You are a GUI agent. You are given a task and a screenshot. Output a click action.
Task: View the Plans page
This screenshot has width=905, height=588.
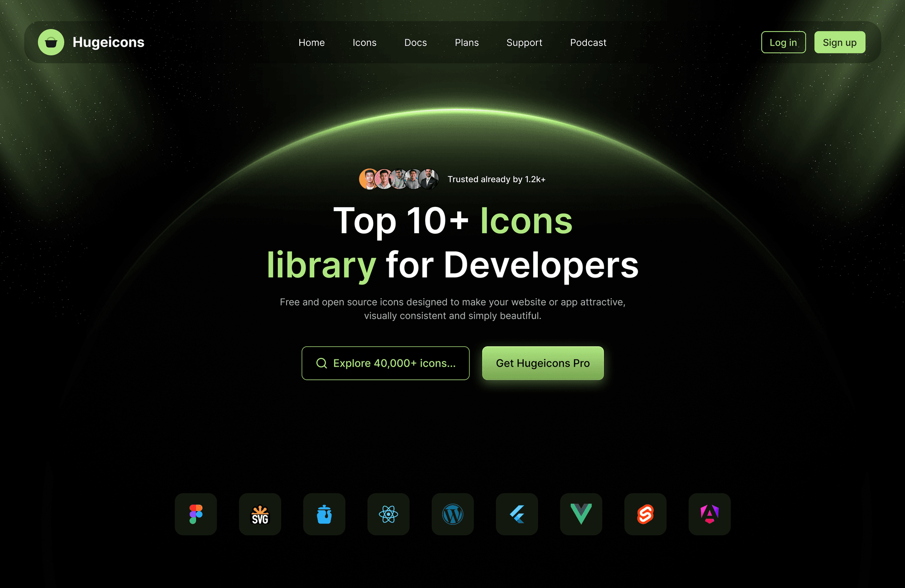point(467,42)
